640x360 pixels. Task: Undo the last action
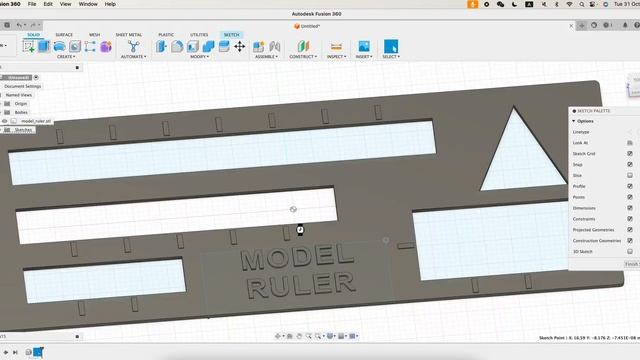tap(20, 25)
